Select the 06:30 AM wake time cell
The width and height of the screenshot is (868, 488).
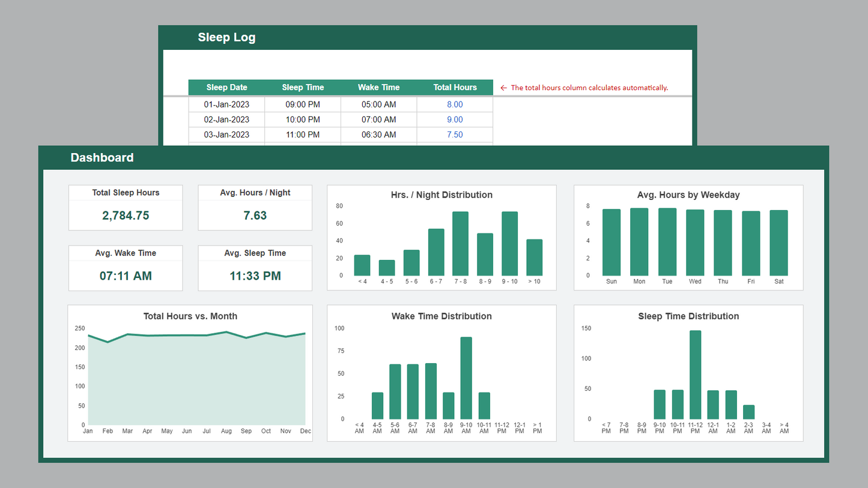pyautogui.click(x=378, y=134)
